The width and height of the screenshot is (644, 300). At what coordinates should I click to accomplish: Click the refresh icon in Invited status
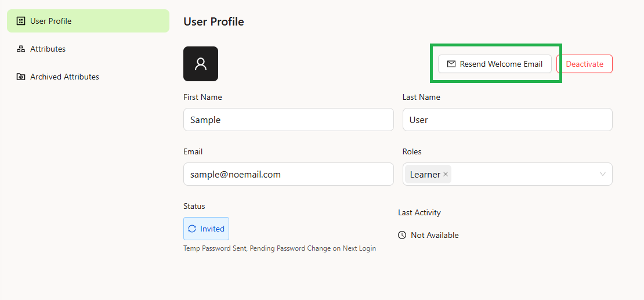click(192, 229)
